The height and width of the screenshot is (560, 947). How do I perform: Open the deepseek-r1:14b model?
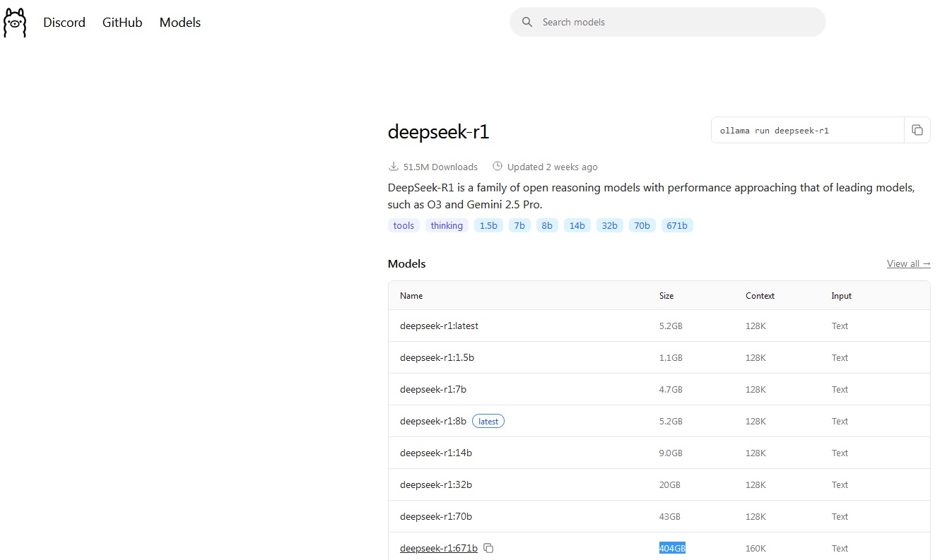436,453
